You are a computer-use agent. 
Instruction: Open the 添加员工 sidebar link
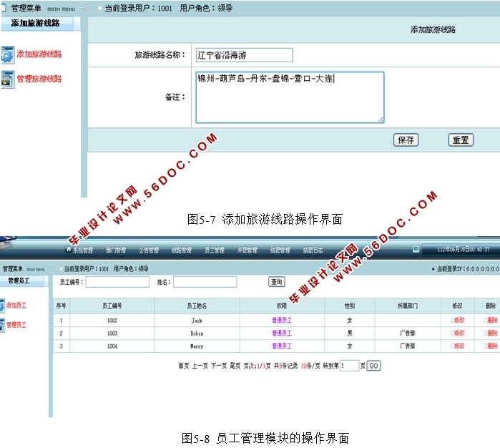[x=16, y=306]
